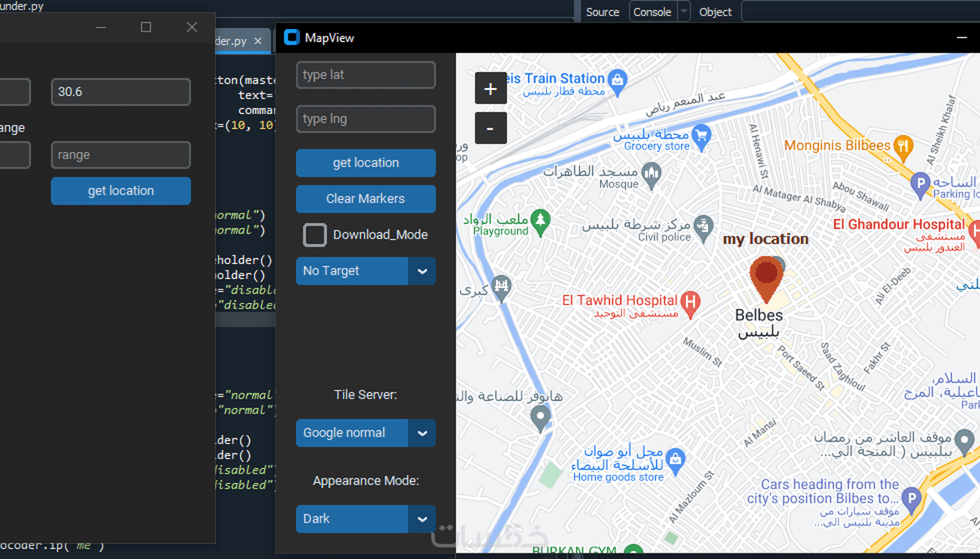
Task: Close the editor file tab
Action: tap(258, 41)
